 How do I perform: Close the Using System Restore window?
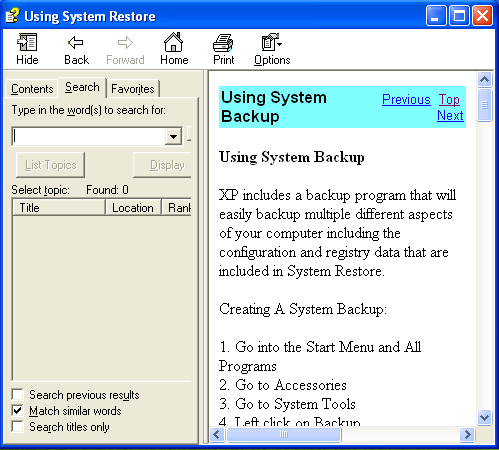pos(482,16)
